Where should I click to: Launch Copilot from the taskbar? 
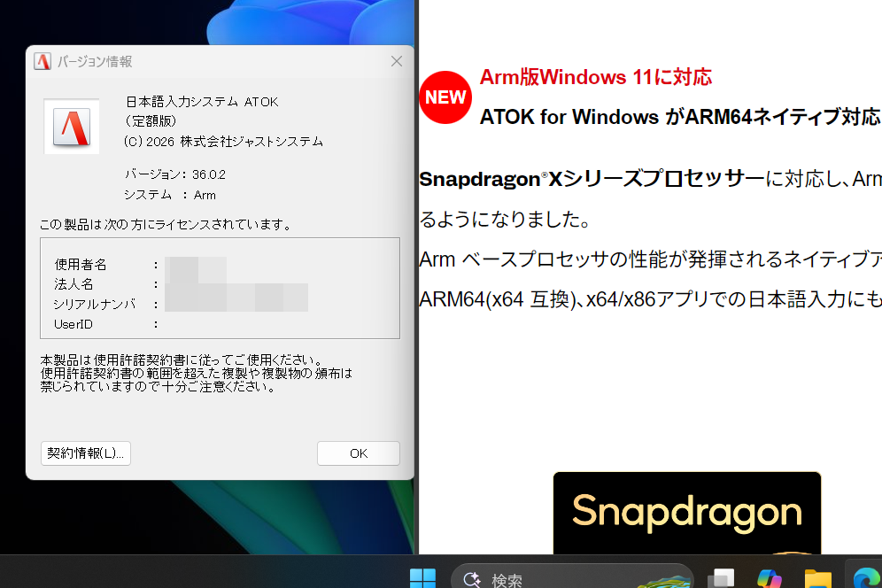pos(769,578)
